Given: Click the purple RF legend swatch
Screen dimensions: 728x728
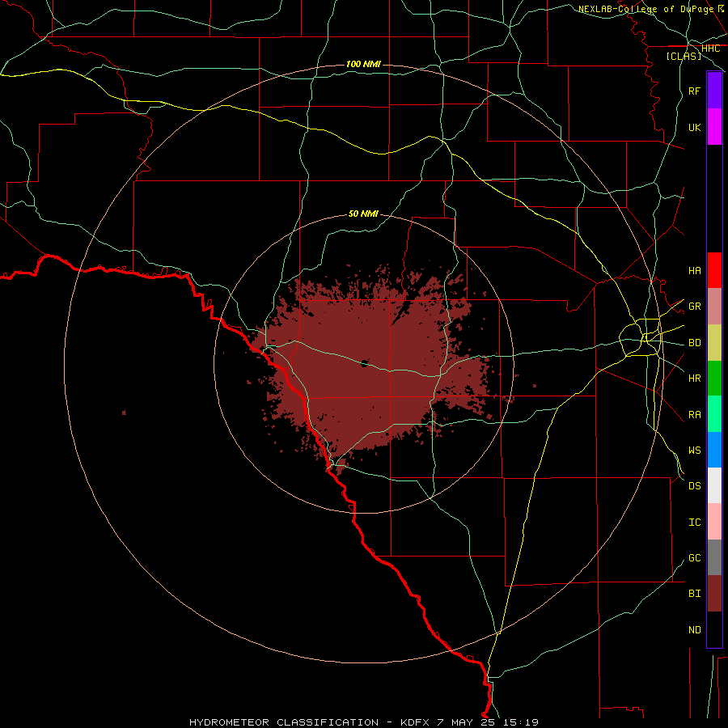Looking at the screenshot, I should (714, 91).
